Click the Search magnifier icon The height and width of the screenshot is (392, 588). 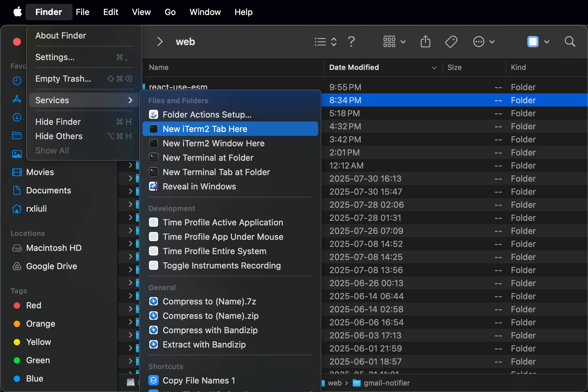click(570, 42)
